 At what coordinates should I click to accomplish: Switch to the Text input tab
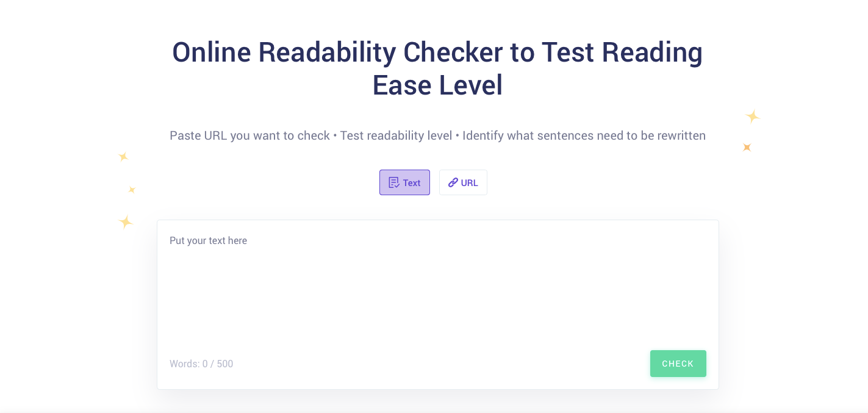coord(404,182)
